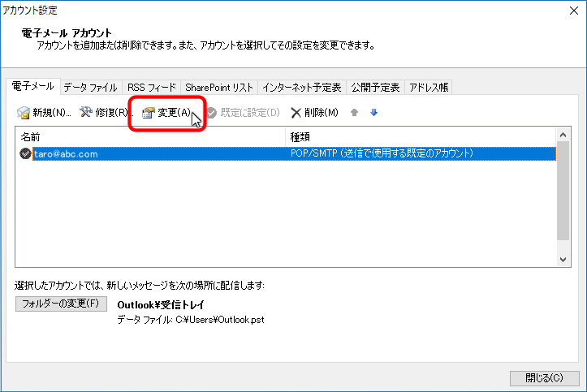Select the SharePoint リスト tab
This screenshot has height=392, width=587.
coord(219,88)
